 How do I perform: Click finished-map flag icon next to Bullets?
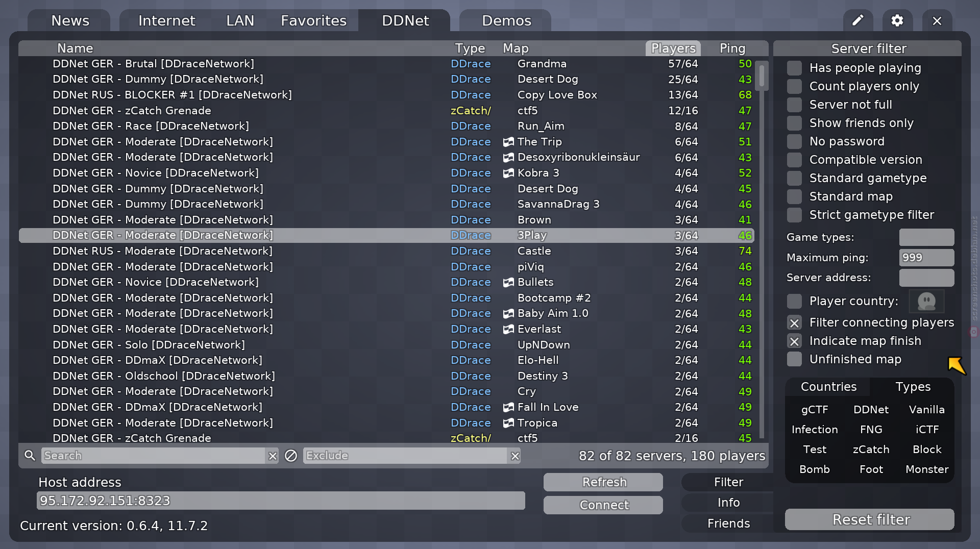(x=508, y=282)
